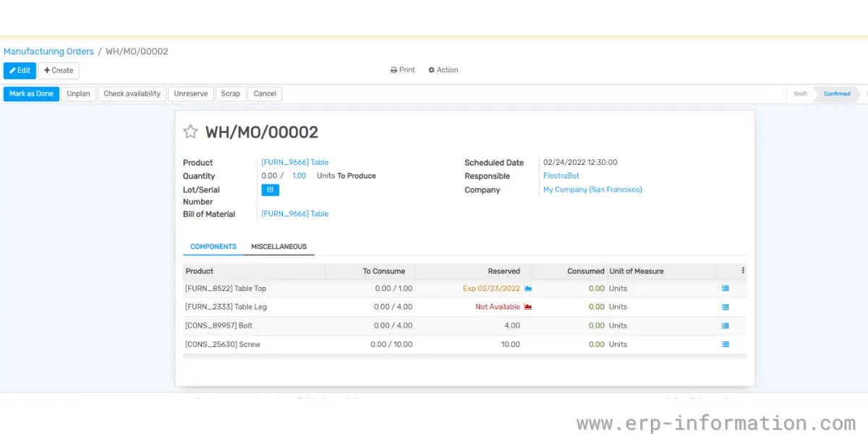Open the Action dropdown menu
Screen dimensions: 868x434
point(443,70)
